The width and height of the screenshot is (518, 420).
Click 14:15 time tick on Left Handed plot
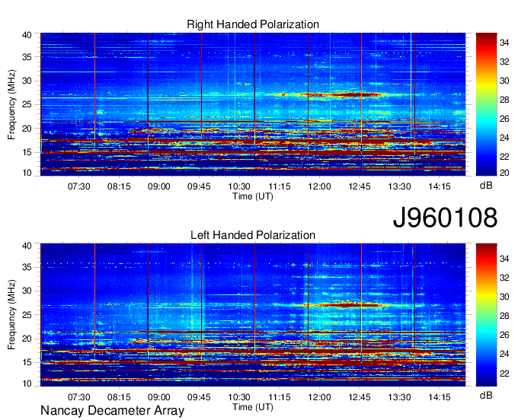point(440,397)
